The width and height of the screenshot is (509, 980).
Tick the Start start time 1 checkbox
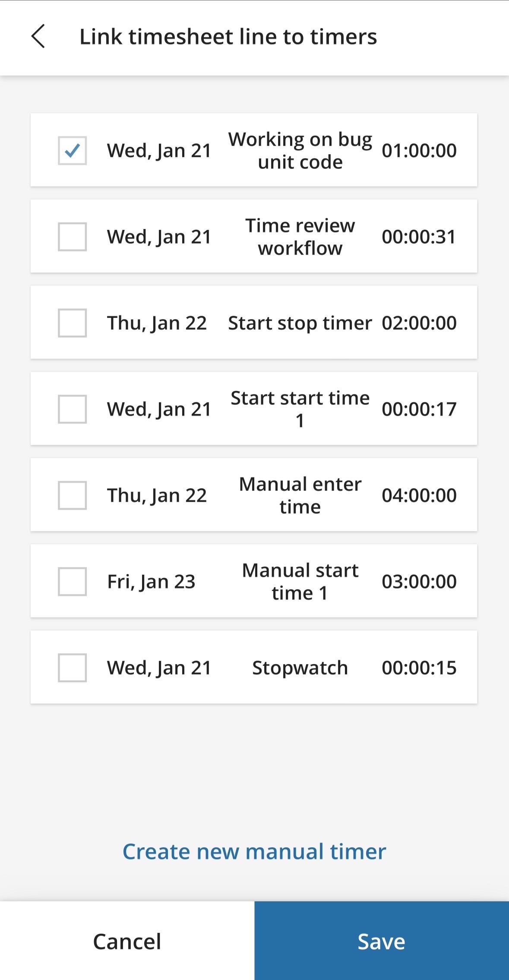72,409
